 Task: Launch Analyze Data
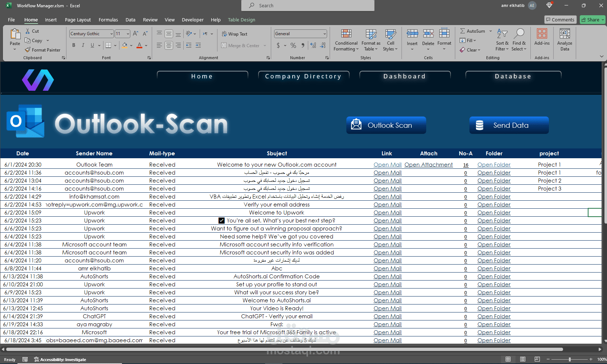pyautogui.click(x=565, y=40)
